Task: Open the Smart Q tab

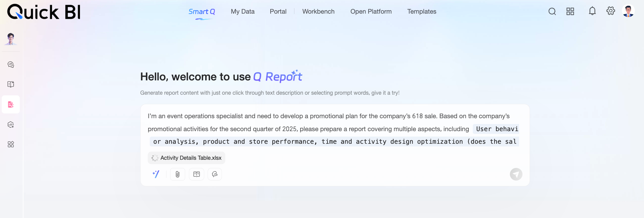Action: click(202, 12)
